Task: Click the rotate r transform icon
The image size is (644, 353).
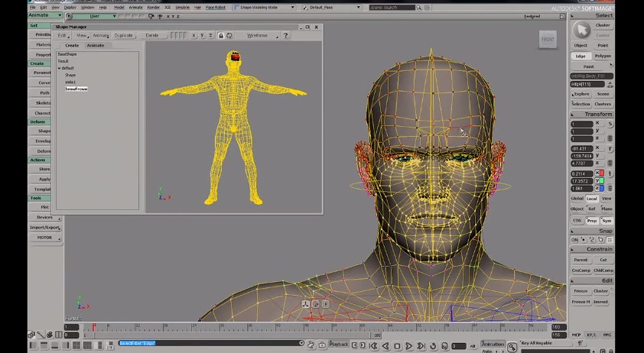Action: pos(610,148)
